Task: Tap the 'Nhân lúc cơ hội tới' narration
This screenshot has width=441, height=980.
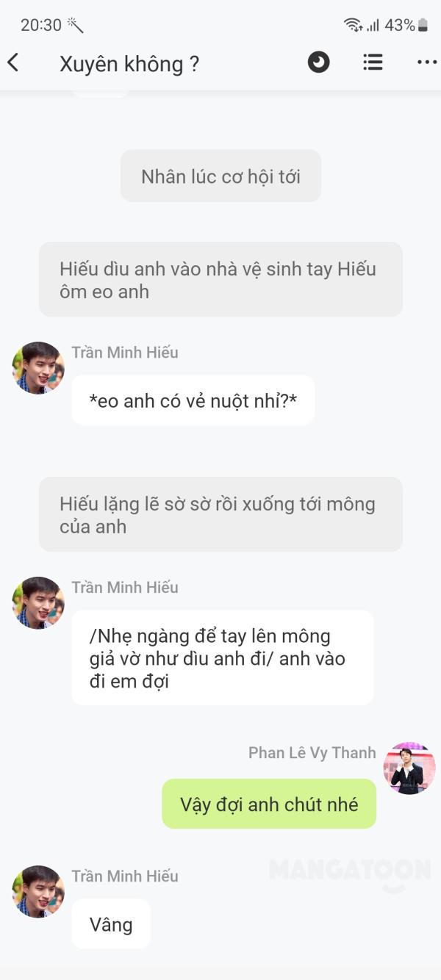Action: (220, 176)
